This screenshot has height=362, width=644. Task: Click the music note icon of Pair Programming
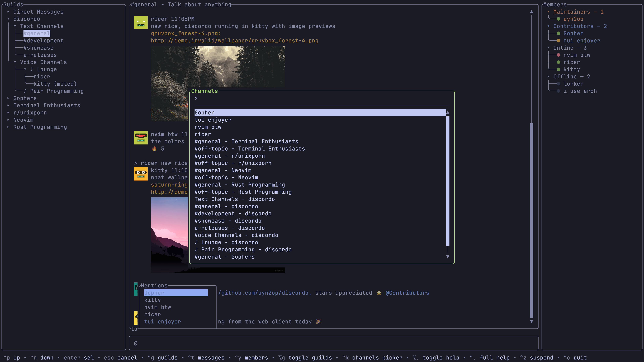[25, 91]
